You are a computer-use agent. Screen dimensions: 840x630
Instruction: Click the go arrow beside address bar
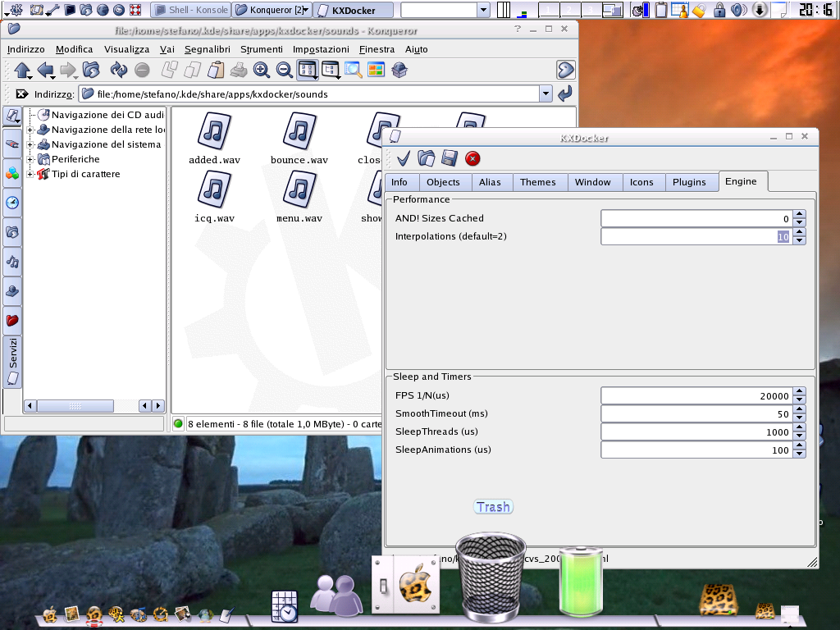(565, 94)
